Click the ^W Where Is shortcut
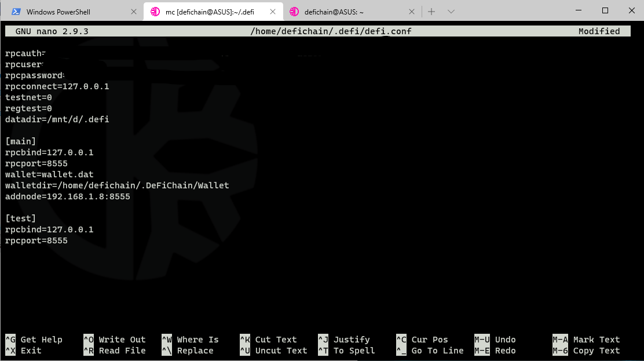Image resolution: width=644 pixels, height=361 pixels. pos(190,340)
